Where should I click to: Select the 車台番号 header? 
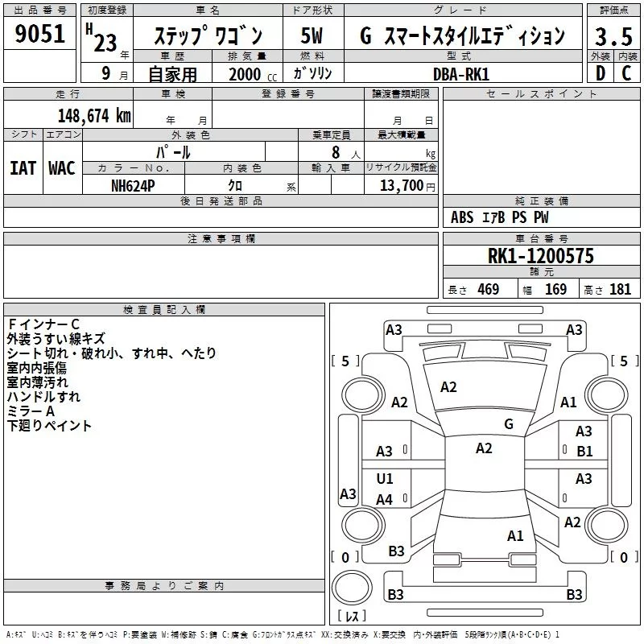click(x=541, y=238)
